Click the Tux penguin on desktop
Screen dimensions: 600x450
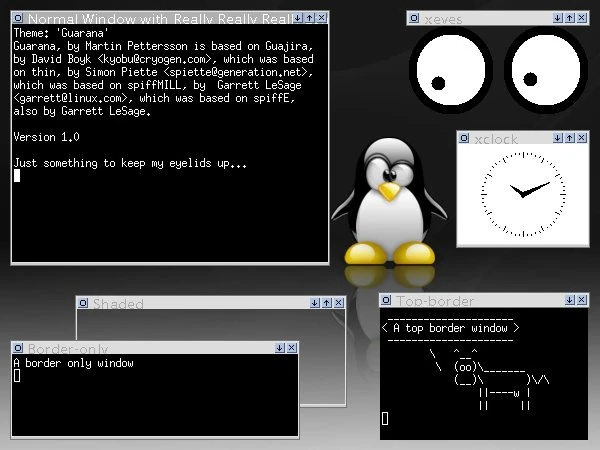[x=390, y=202]
